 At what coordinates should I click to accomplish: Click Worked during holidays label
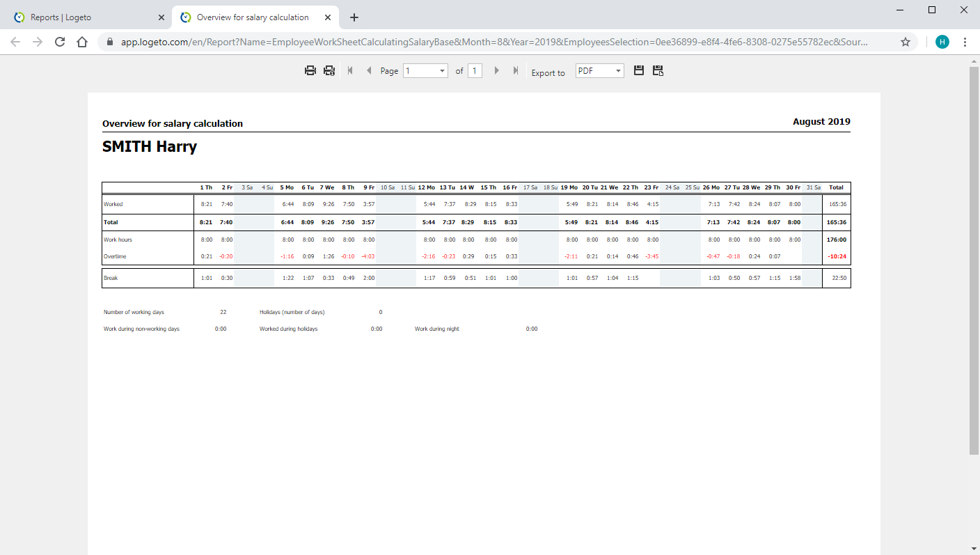[x=289, y=329]
